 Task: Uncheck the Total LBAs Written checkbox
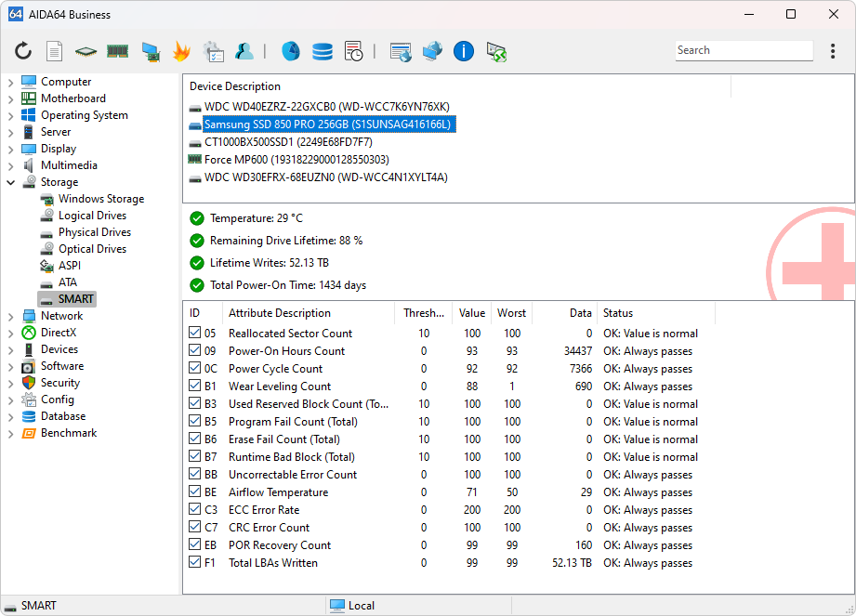point(194,563)
